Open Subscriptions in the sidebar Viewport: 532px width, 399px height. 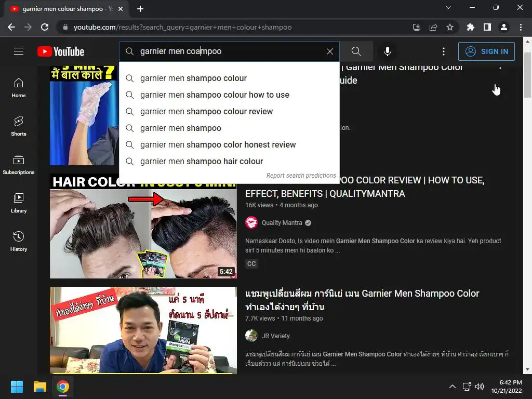point(19,165)
